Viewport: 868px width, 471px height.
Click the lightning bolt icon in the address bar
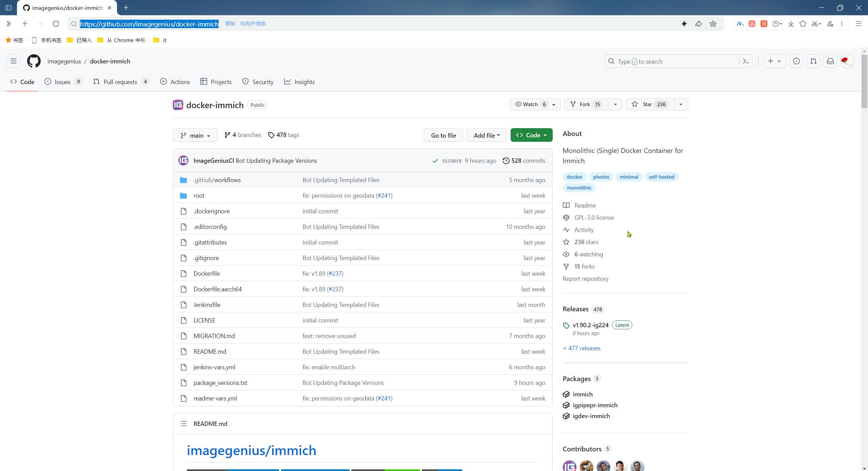click(684, 24)
